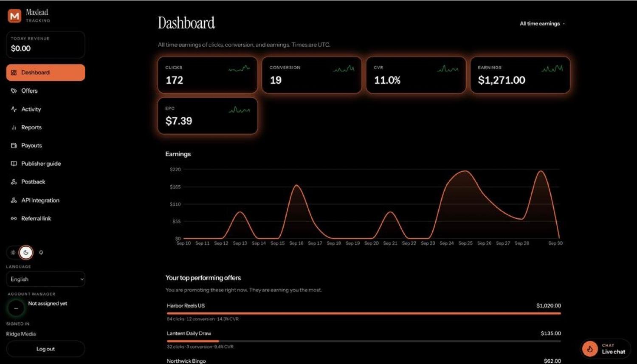Open the All time earnings range dropdown

coord(542,24)
